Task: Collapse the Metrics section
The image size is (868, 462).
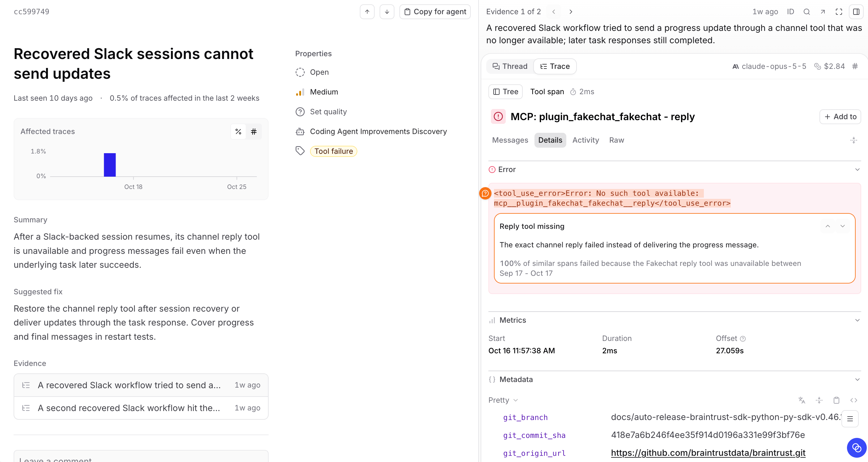Action: (x=857, y=320)
